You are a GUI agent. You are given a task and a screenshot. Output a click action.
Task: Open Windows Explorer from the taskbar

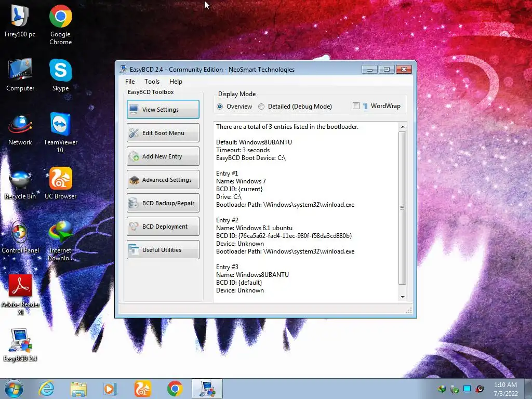coord(78,389)
